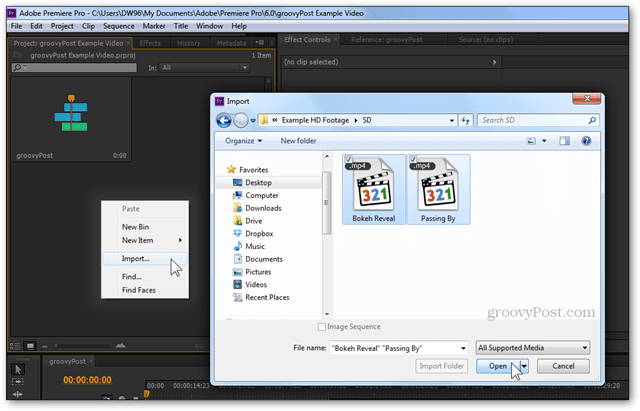Select Favorites header in sidebar
The image size is (640, 411).
click(x=253, y=170)
